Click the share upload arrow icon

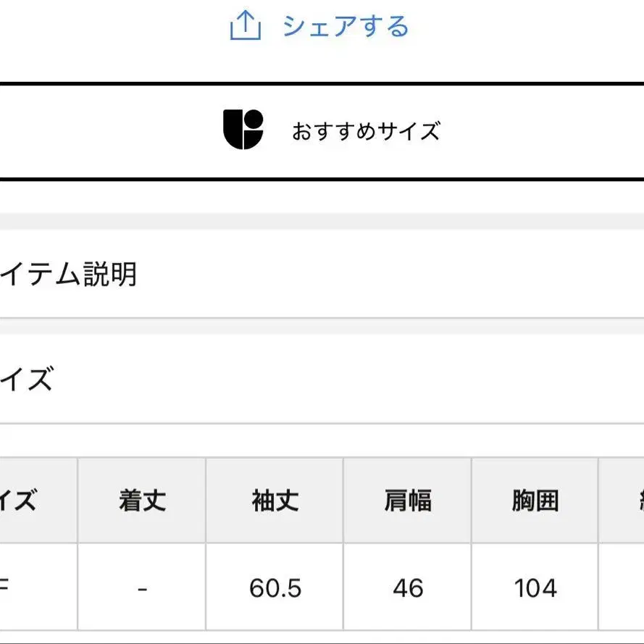pos(245,27)
